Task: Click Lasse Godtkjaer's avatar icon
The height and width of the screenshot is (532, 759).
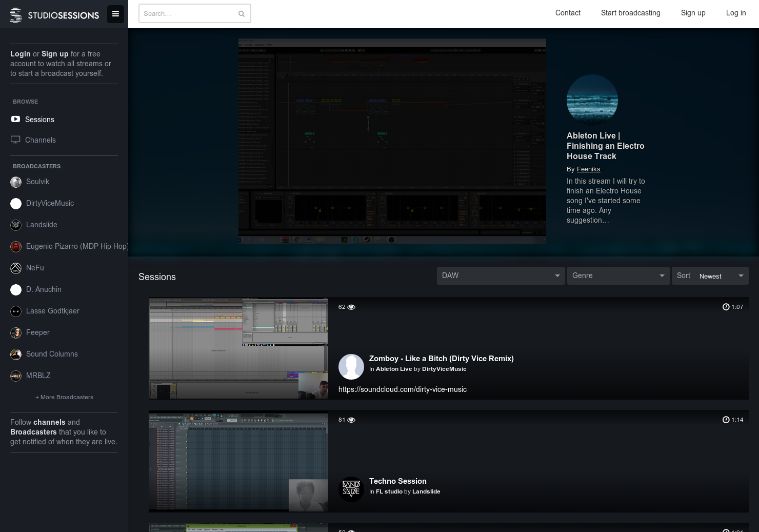Action: 16,311
